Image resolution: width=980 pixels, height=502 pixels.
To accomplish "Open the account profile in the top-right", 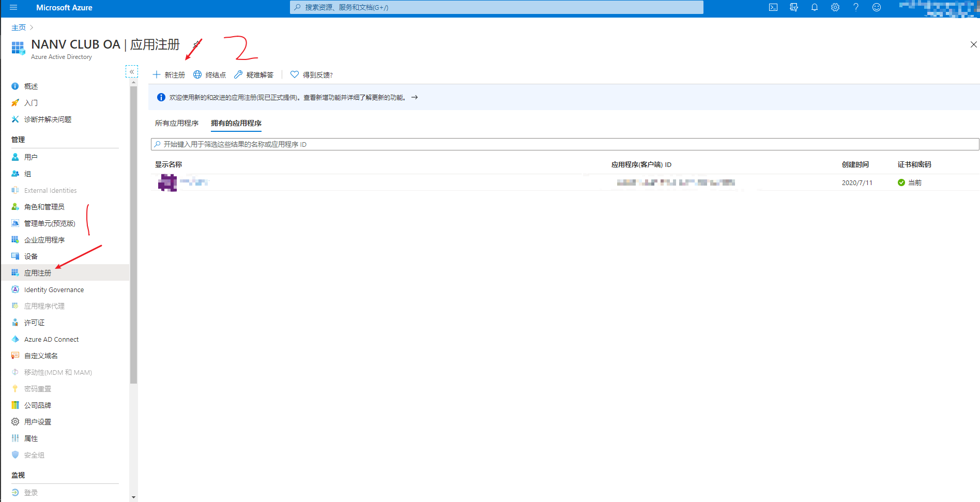I will (x=939, y=8).
